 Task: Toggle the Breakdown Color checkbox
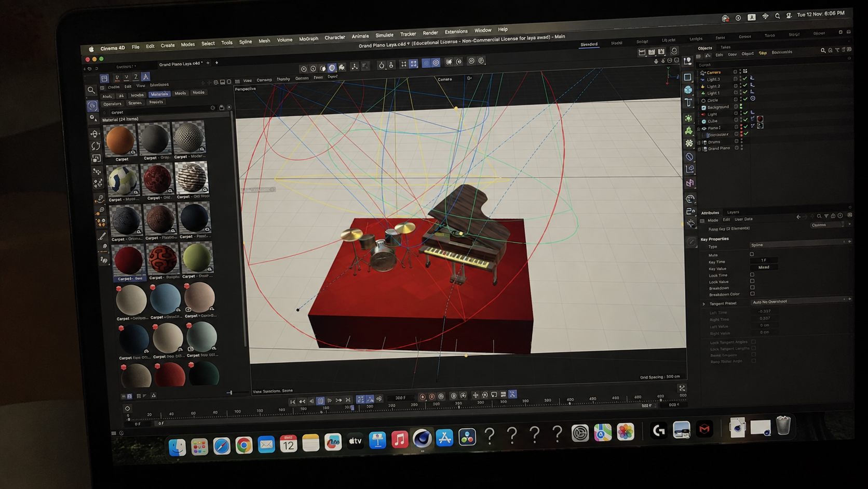(x=752, y=294)
